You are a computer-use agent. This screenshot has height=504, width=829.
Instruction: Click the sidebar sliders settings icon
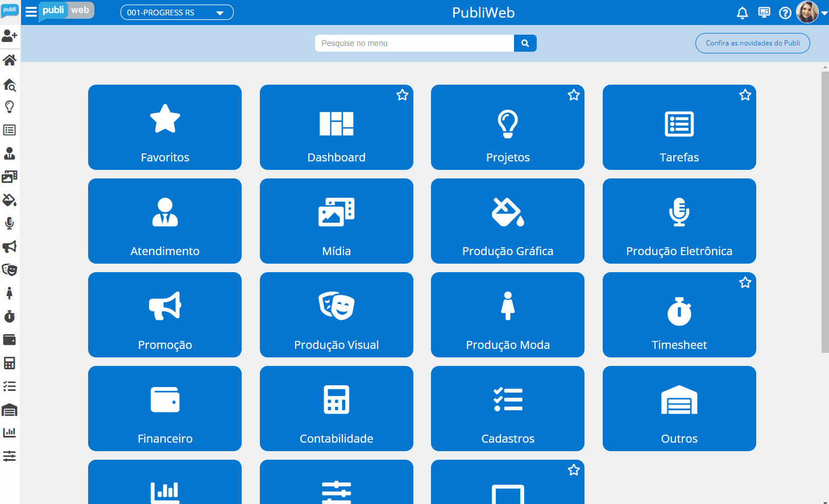point(10,456)
